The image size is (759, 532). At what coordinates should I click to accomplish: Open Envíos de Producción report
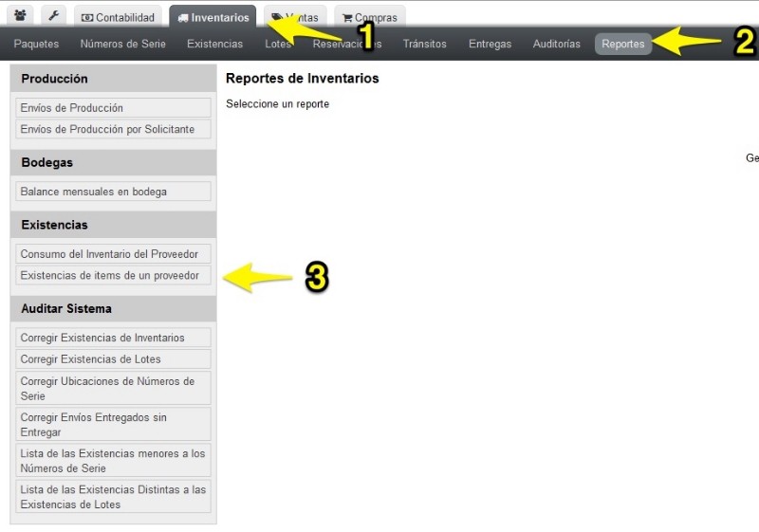click(113, 108)
